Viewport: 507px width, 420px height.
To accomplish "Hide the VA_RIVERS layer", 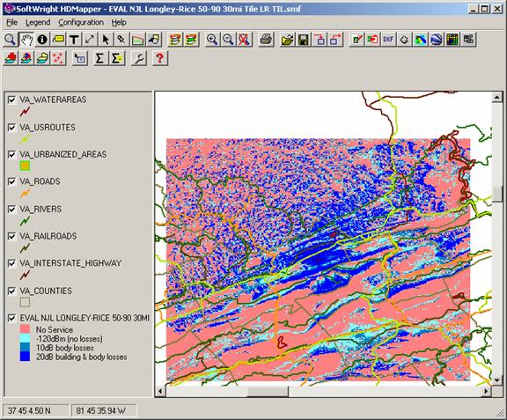I will point(11,210).
